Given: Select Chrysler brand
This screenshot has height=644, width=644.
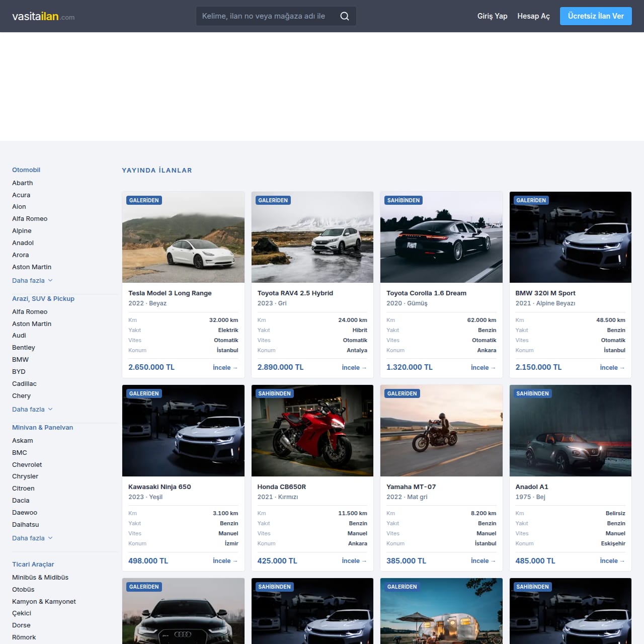Looking at the screenshot, I should pyautogui.click(x=25, y=476).
